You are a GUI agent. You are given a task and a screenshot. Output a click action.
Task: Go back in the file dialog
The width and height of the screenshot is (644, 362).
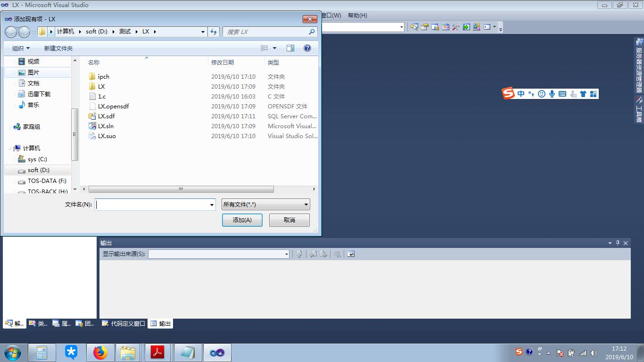click(x=11, y=32)
